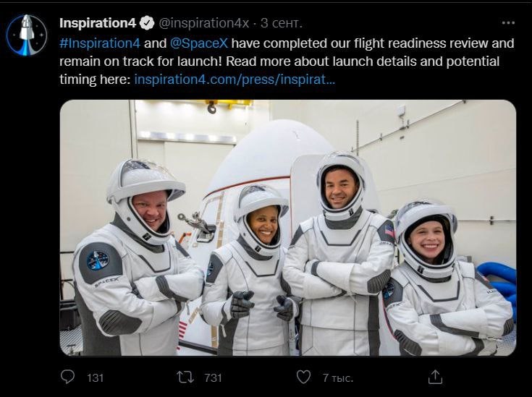Open the @inspiration4x handle

pos(204,23)
